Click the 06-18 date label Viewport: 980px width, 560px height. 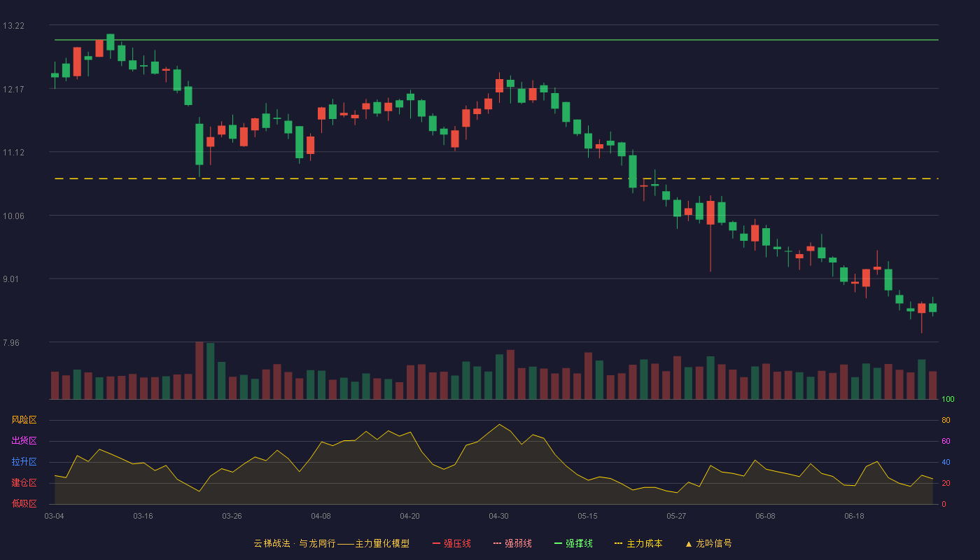pos(854,516)
